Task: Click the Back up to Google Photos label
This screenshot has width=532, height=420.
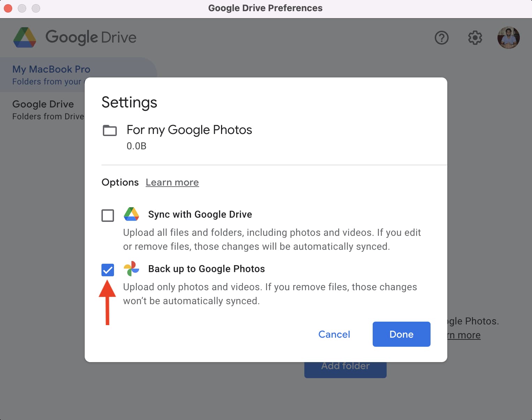Action: coord(206,269)
